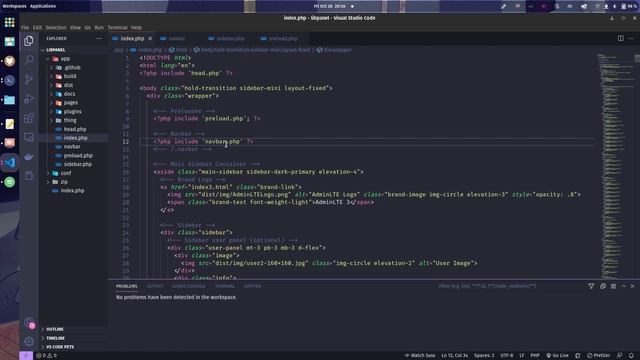Open the Source Control view
This screenshot has width=640, height=360.
point(29,79)
